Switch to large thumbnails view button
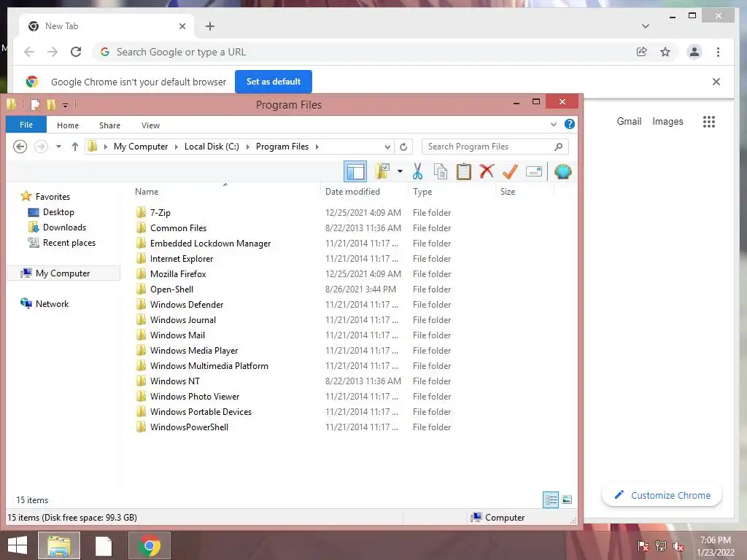This screenshot has height=560, width=747. [x=567, y=499]
